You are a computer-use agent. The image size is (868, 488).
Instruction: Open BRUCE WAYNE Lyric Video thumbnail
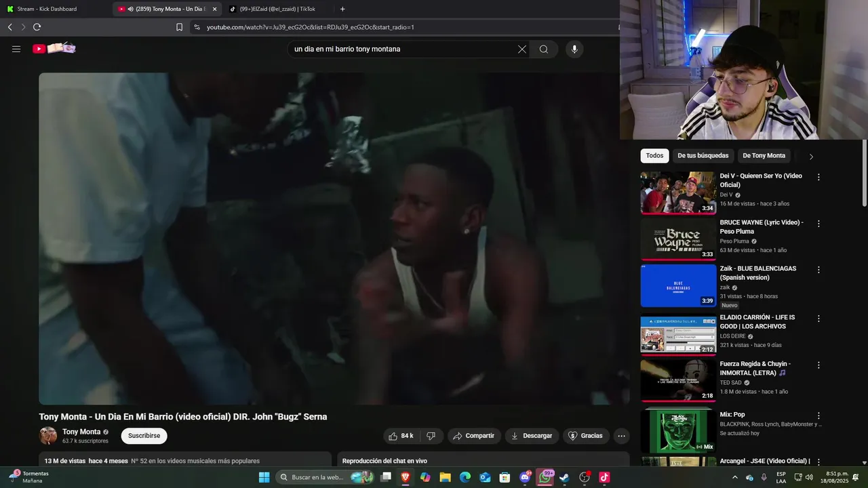[x=678, y=239]
